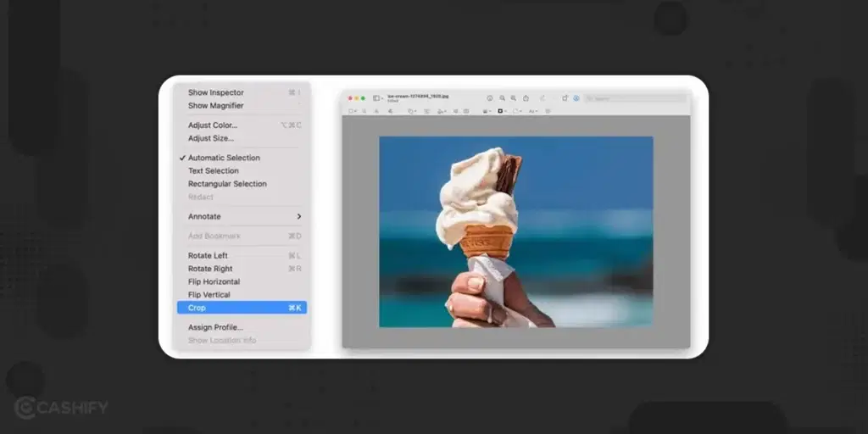Open the Selection Tools dropdown in markup bar
868x434 pixels.
point(352,111)
